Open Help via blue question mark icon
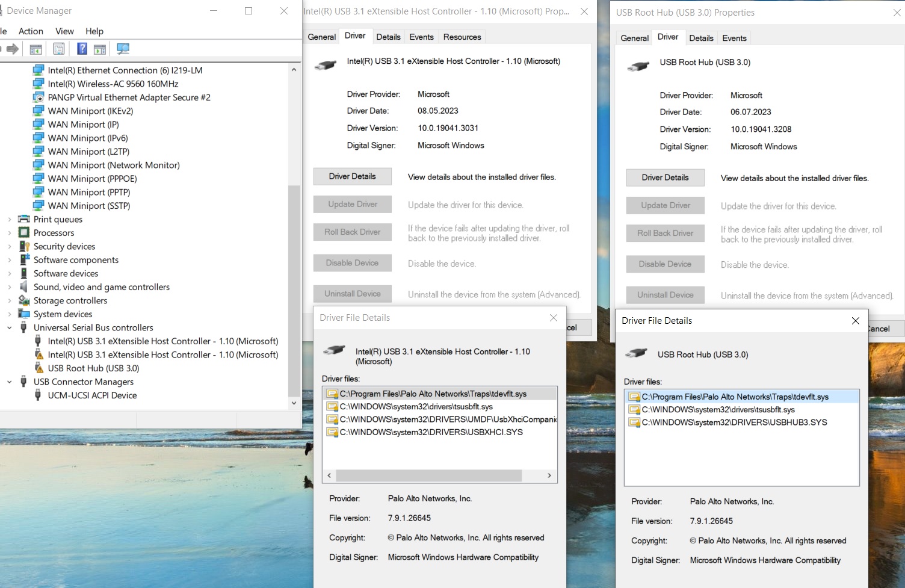Viewport: 905px width, 588px height. [x=82, y=49]
